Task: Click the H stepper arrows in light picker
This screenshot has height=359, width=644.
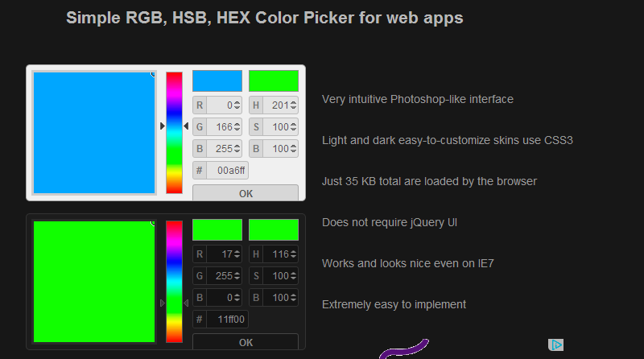Action: pos(294,105)
